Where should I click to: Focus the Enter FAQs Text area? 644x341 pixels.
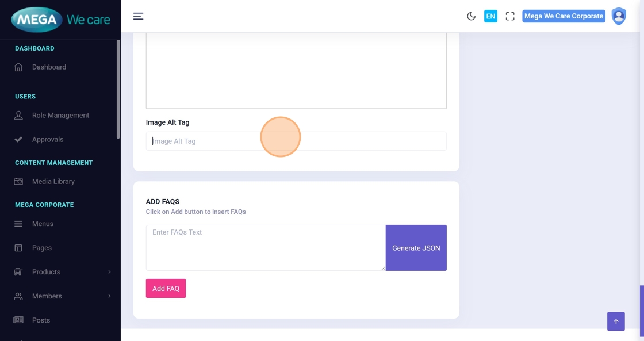265,248
